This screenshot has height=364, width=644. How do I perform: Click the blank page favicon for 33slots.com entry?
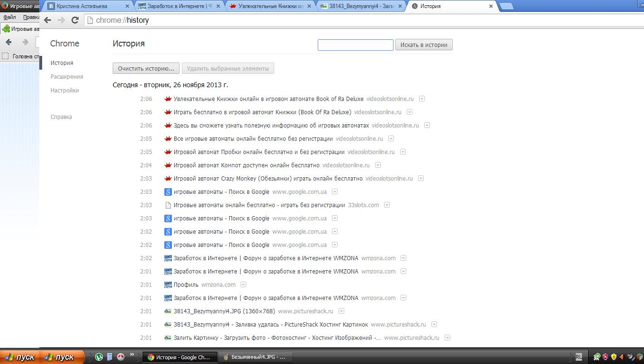point(168,205)
